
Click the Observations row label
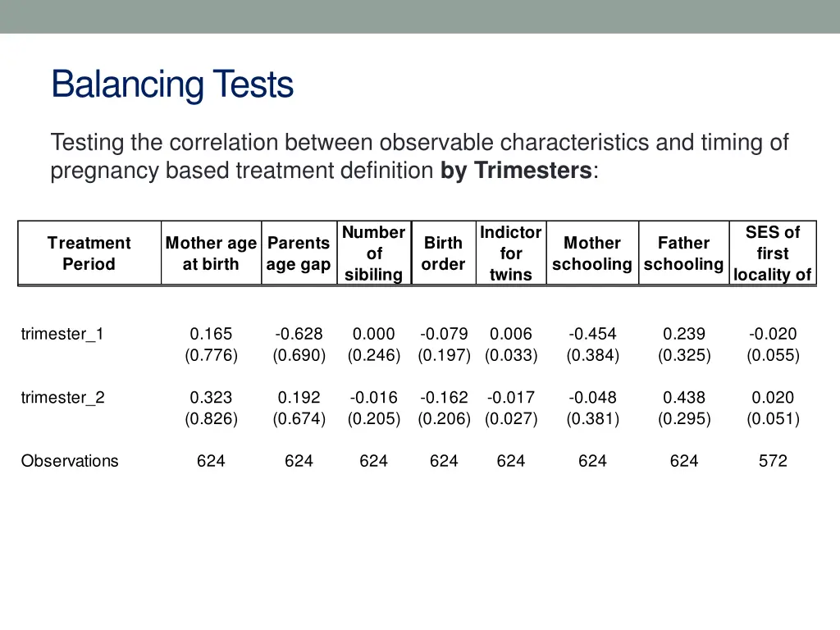click(70, 461)
